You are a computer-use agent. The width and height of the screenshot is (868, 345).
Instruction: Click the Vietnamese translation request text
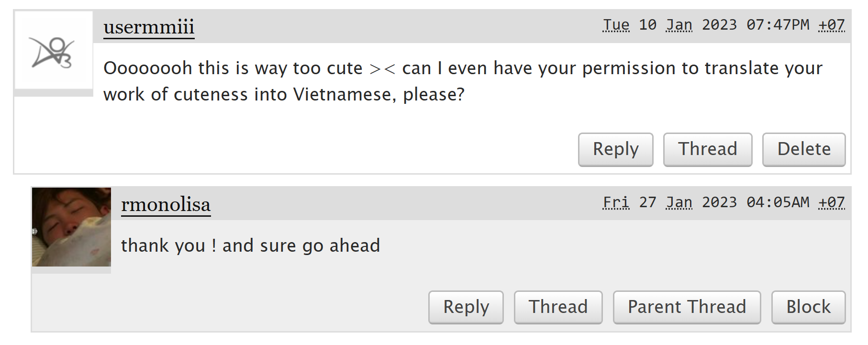click(x=463, y=81)
